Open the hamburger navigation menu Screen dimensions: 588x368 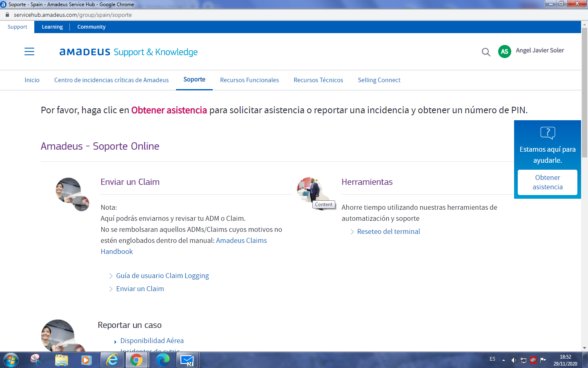tap(29, 52)
